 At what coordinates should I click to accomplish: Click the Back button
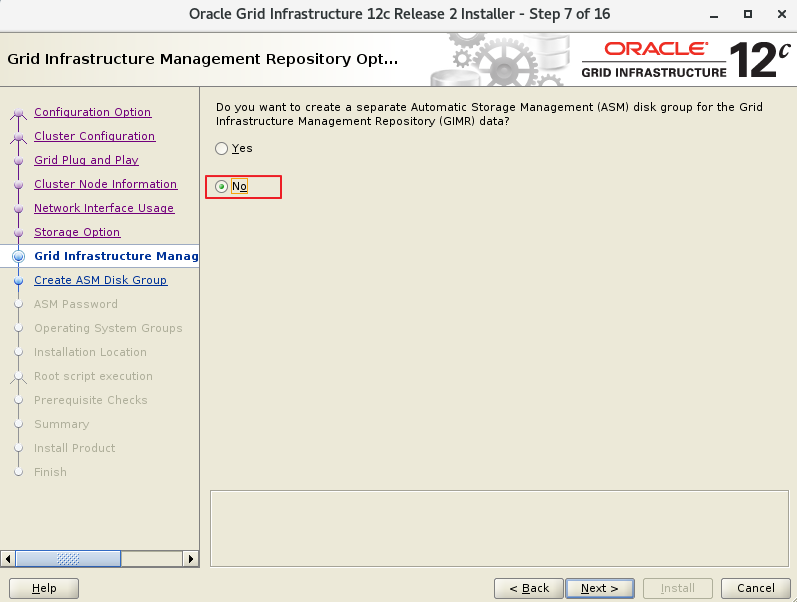pyautogui.click(x=529, y=588)
